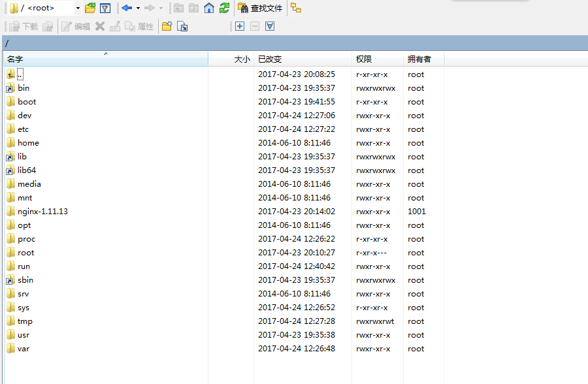
Task: Click the root directory folder icon
Action: [x=193, y=8]
